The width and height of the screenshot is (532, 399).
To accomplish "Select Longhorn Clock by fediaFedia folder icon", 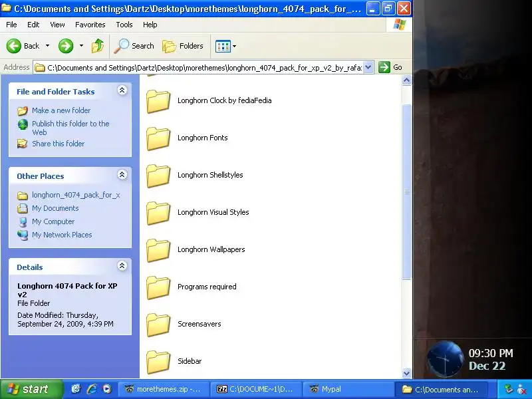I will (158, 101).
